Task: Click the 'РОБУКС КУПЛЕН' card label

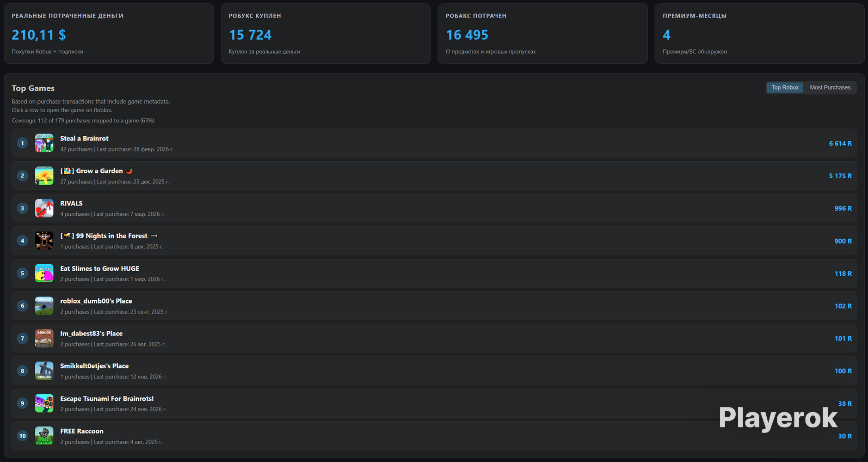Action: pyautogui.click(x=255, y=16)
